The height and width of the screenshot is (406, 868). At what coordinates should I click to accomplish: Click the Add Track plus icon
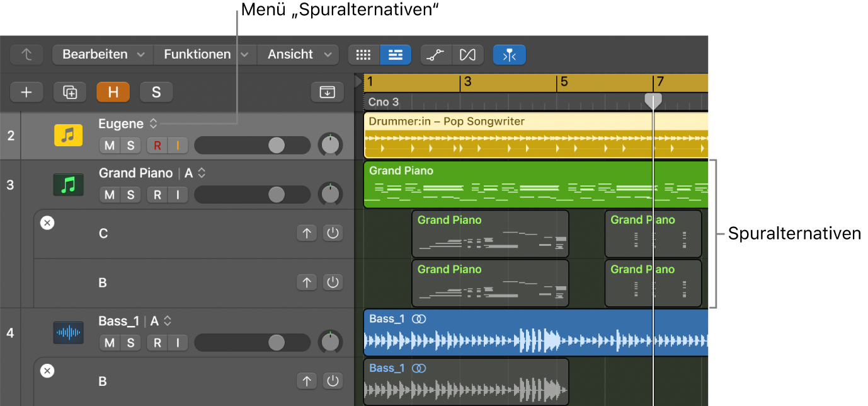26,92
